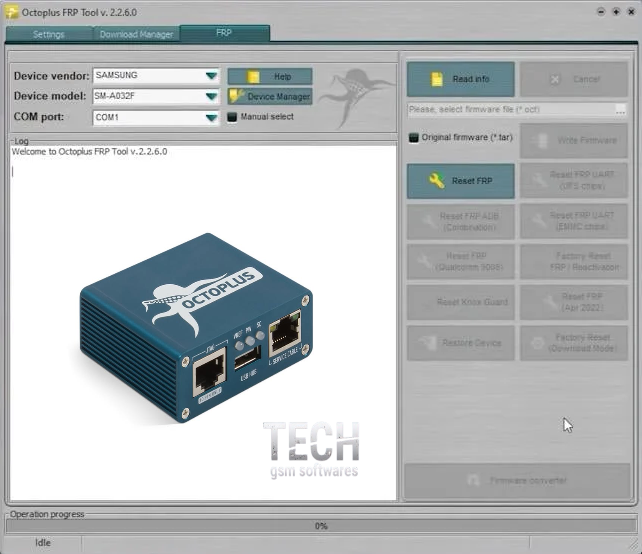This screenshot has height=554, width=642.
Task: Switch to the Download Manager tab
Action: [x=136, y=34]
